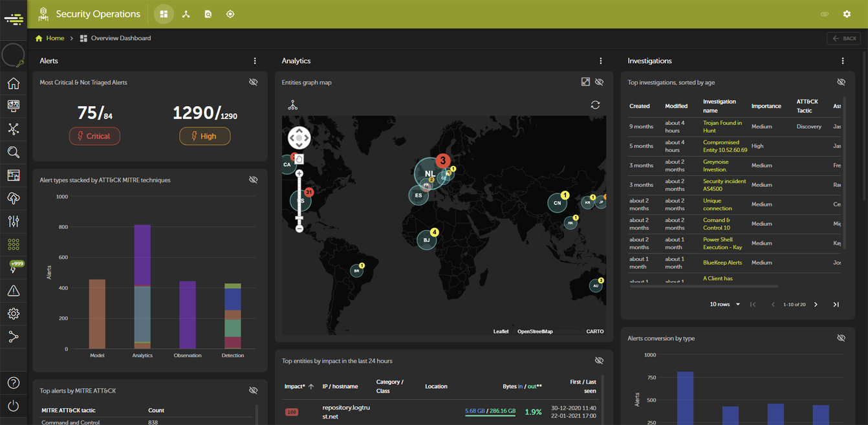Open Greynoise Investion investigation
This screenshot has height=425, width=868.
tap(716, 166)
